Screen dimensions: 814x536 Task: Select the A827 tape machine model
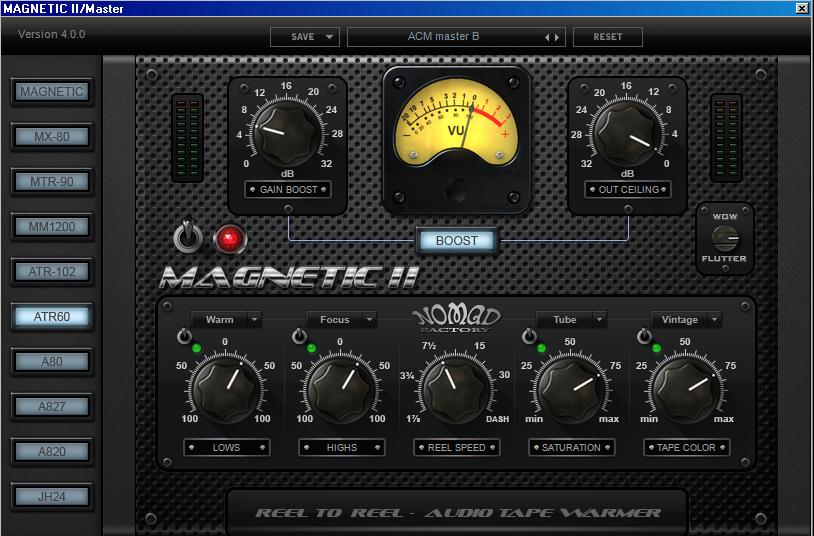(52, 407)
